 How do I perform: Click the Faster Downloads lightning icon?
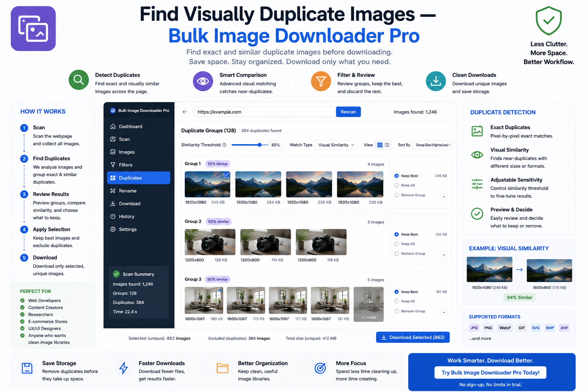click(123, 368)
